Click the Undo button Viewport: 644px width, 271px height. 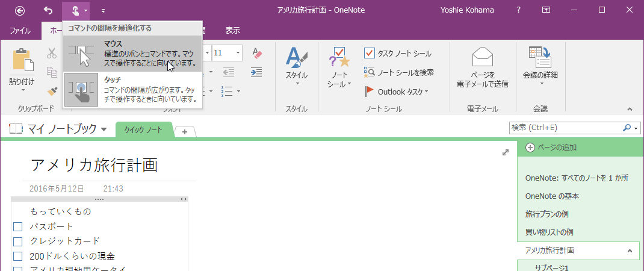pyautogui.click(x=48, y=10)
